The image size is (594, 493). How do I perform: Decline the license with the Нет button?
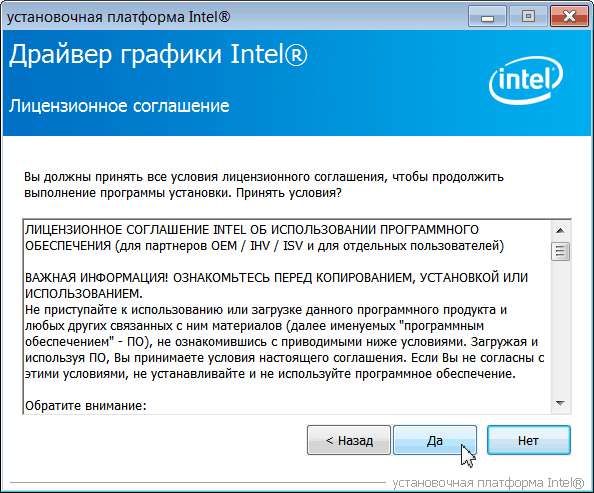(x=528, y=440)
